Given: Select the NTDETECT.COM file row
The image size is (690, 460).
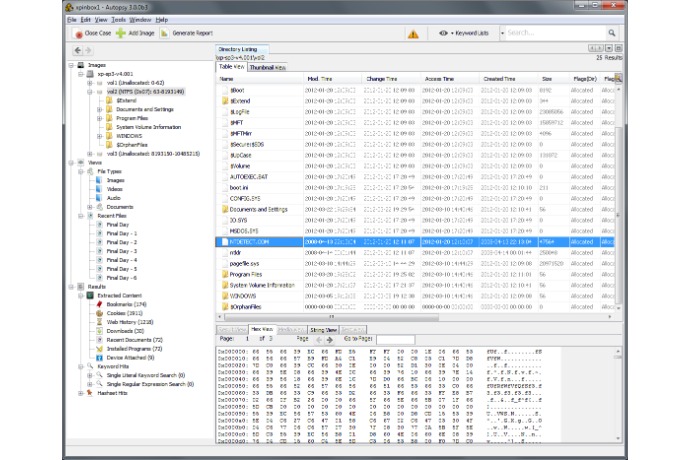Looking at the screenshot, I should [x=415, y=242].
